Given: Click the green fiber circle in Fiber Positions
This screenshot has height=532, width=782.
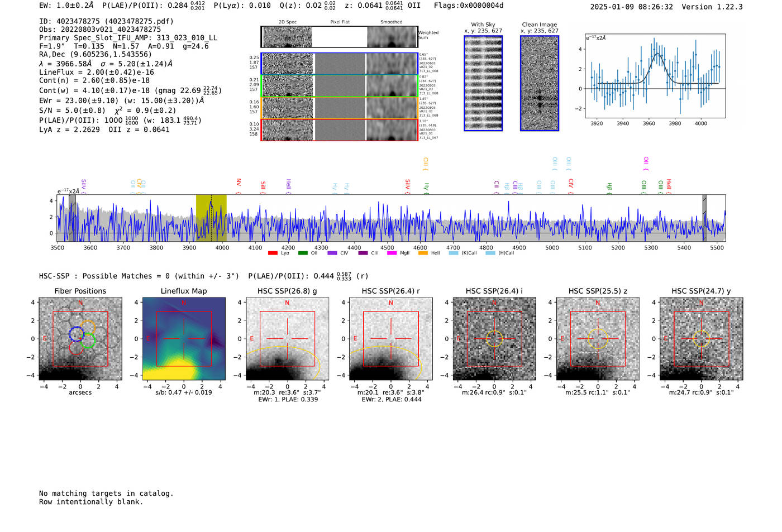Looking at the screenshot, I should point(88,340).
